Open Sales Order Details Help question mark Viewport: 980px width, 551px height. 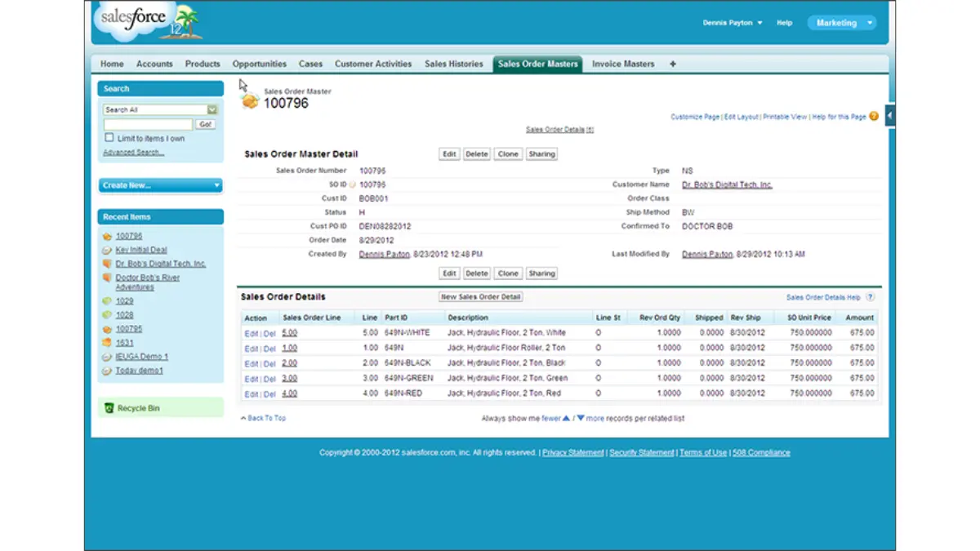[871, 296]
